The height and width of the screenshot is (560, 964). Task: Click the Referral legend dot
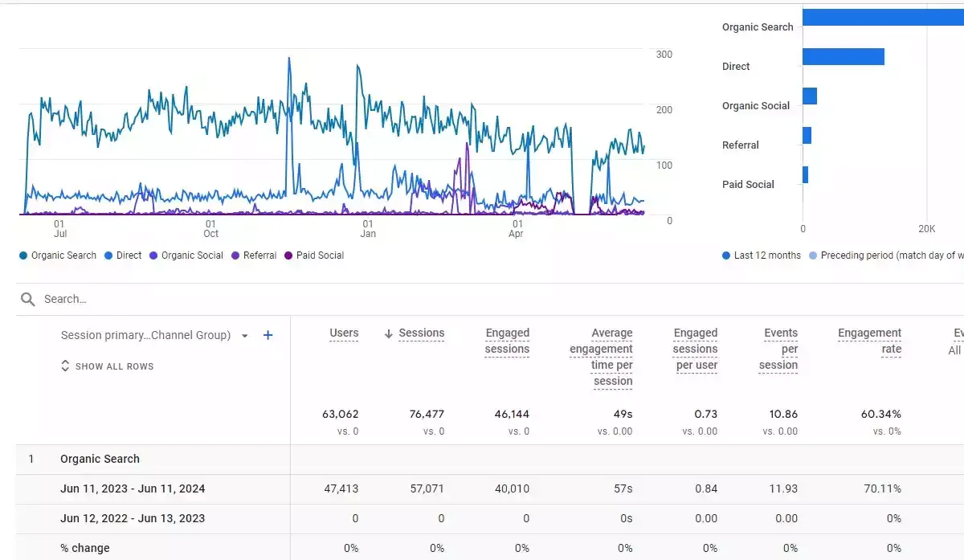pos(235,255)
